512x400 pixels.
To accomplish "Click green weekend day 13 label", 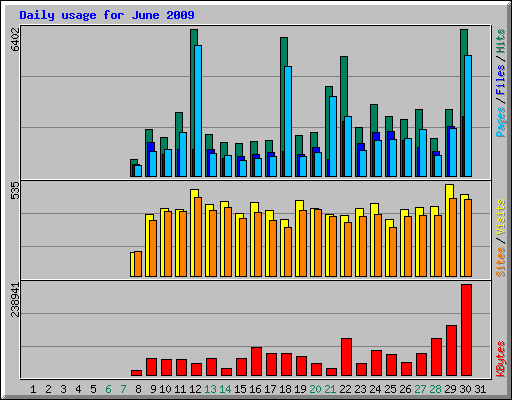I will pos(210,389).
